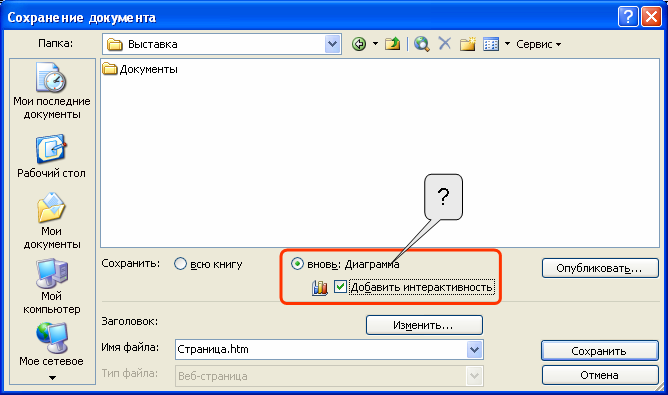This screenshot has height=395, width=668.
Task: Go to Рабочий стол location
Action: (x=51, y=157)
